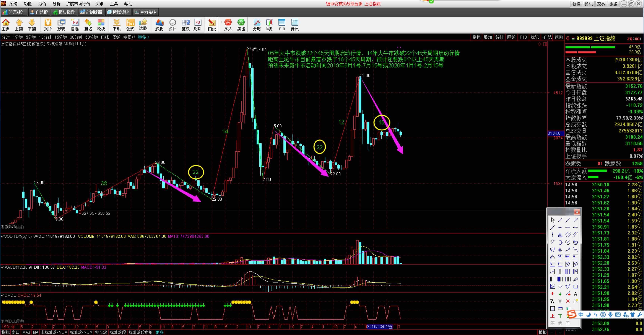Image resolution: width=644 pixels, height=335 pixels.
Task: Insert a red up-arrow marker
Action: pos(553,294)
